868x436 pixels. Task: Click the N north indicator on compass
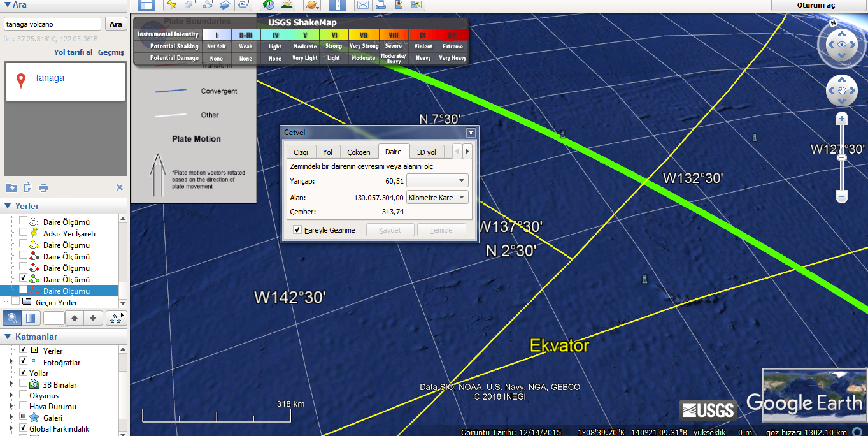click(x=833, y=22)
